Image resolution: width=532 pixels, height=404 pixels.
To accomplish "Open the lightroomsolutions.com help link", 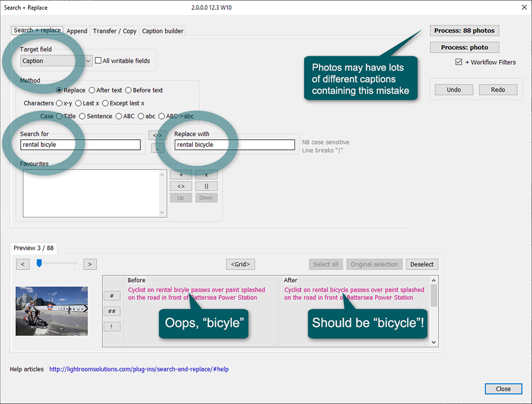I will pos(139,369).
